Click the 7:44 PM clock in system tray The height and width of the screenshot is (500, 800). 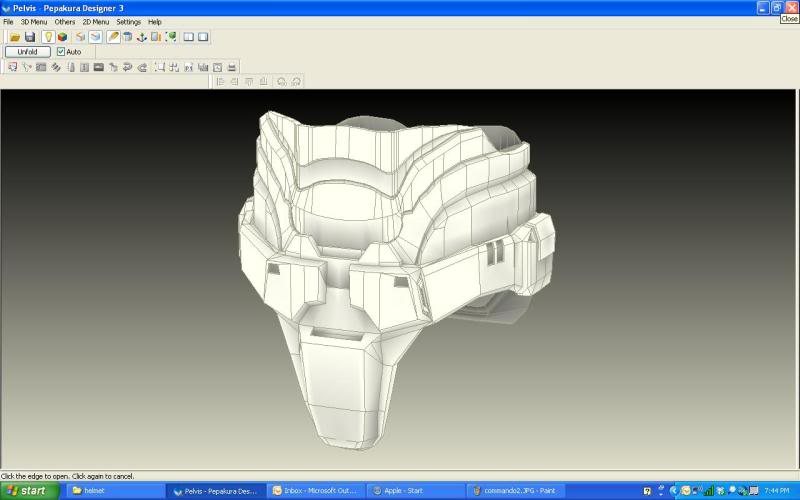click(x=777, y=491)
